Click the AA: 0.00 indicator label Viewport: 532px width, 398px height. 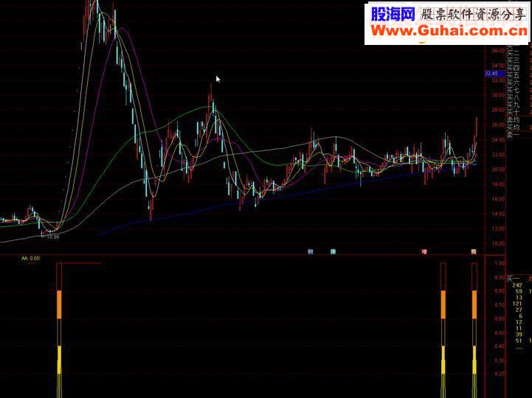(30, 258)
